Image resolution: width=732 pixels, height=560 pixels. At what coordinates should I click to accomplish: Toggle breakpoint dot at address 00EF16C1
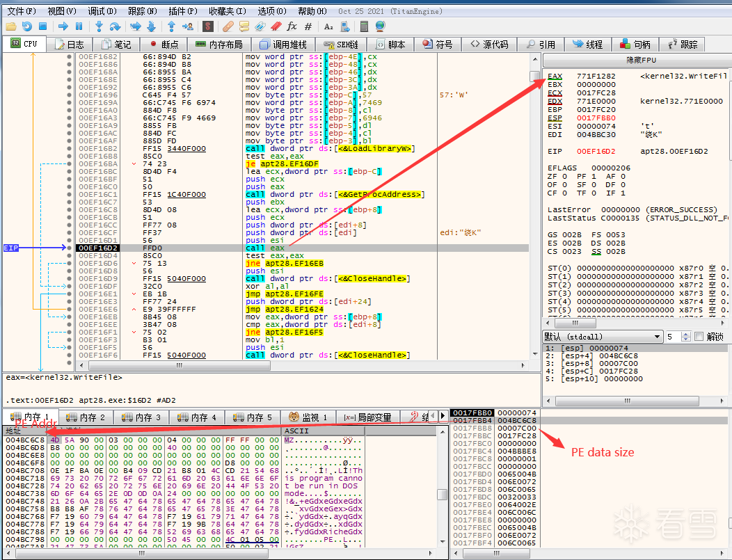pyautogui.click(x=69, y=194)
